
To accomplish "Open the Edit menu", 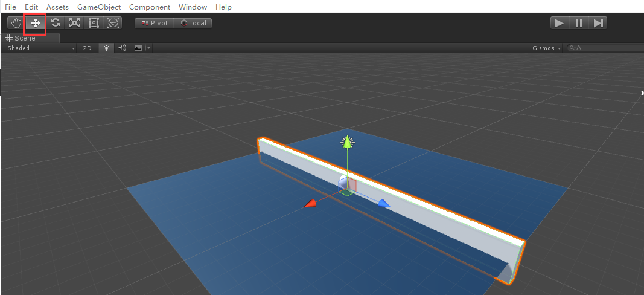I will click(31, 7).
